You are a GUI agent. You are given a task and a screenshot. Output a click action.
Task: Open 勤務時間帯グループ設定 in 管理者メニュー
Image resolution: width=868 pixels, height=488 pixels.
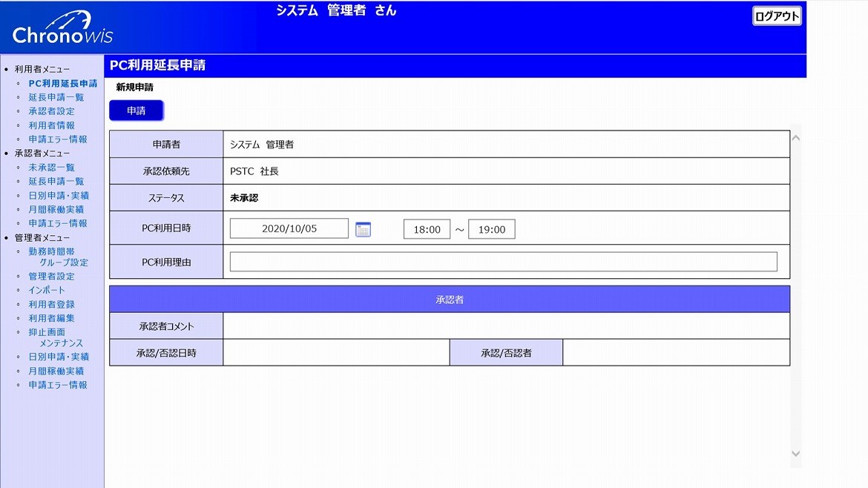pos(58,257)
